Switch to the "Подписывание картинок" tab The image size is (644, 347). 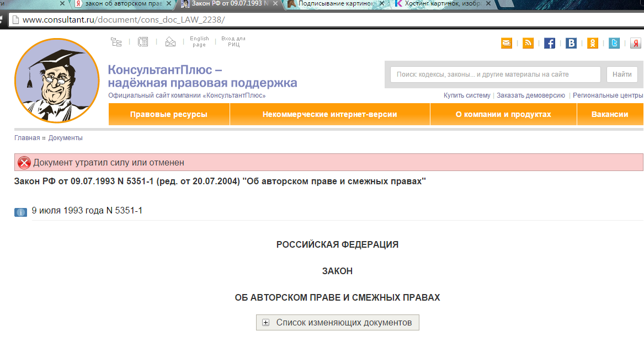point(336,4)
